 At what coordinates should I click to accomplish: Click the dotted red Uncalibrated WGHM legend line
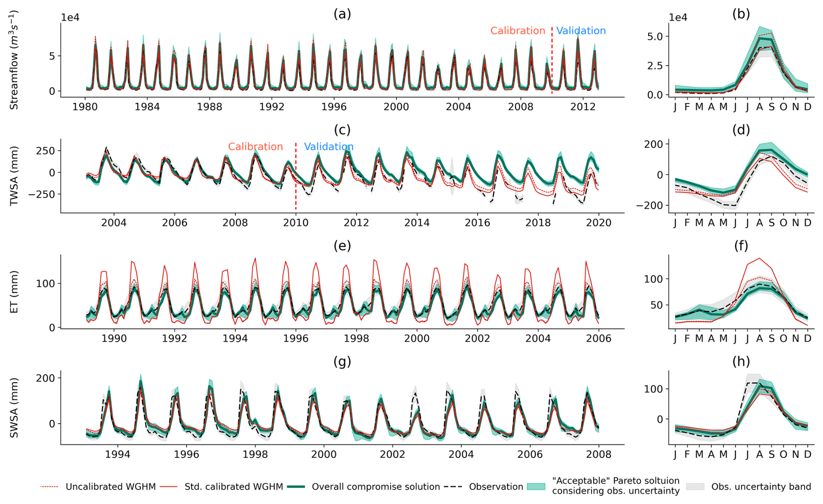tap(49, 487)
